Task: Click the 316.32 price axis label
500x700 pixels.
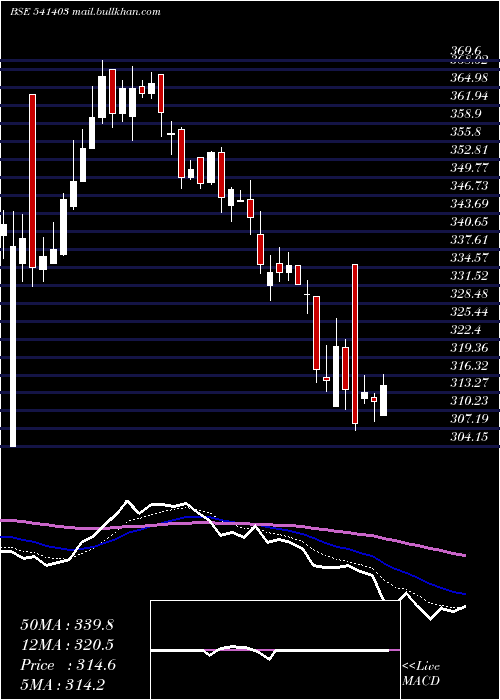Action: tap(469, 366)
